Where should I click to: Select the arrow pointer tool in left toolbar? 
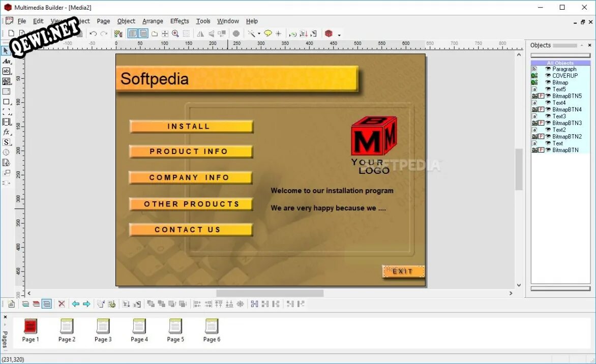tap(6, 50)
